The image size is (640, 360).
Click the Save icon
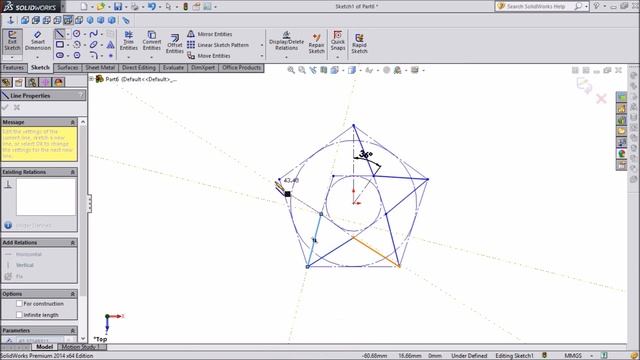coord(118,6)
